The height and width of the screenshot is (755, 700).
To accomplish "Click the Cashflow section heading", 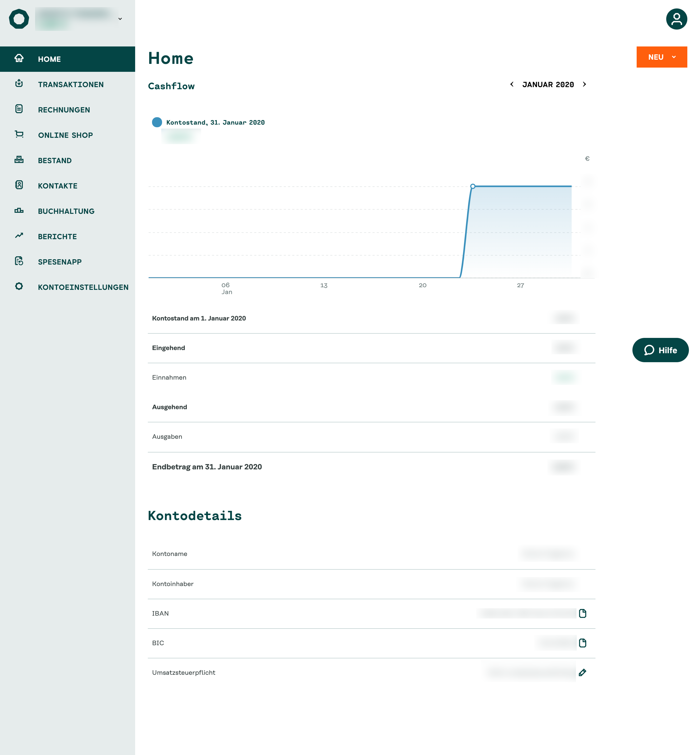I will pyautogui.click(x=171, y=86).
